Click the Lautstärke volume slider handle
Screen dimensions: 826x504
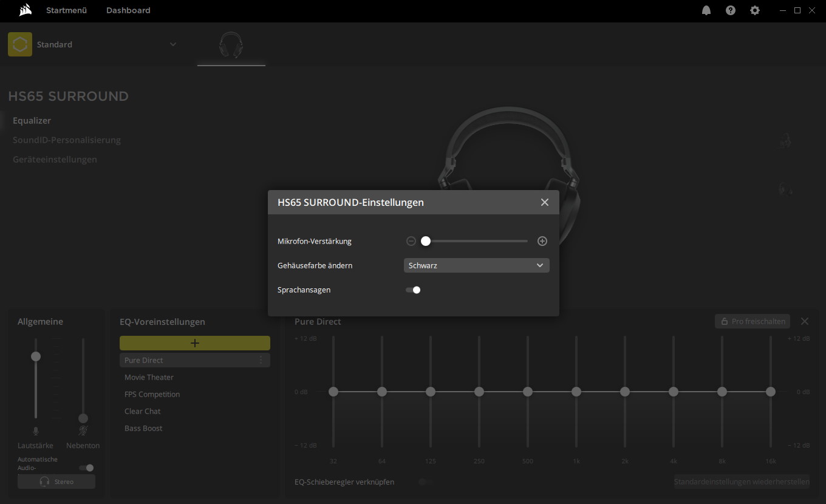click(36, 356)
